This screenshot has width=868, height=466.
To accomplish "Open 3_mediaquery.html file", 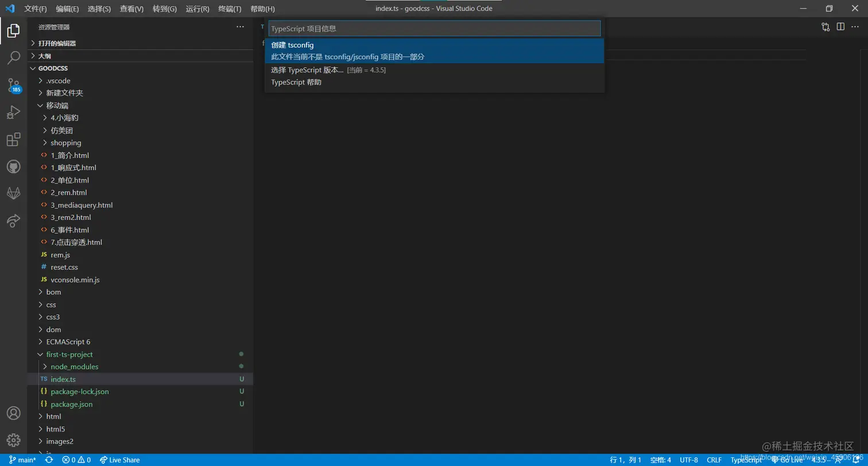I will [141, 205].
